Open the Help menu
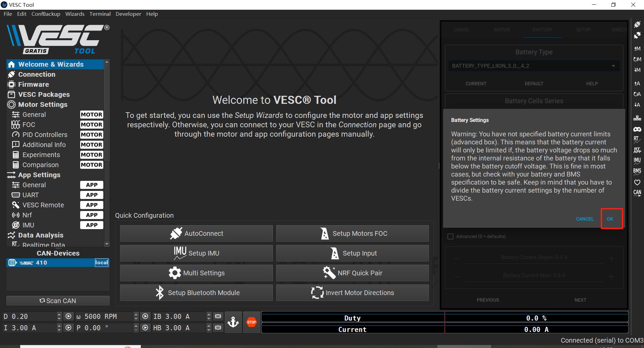The image size is (644, 348). (x=152, y=14)
